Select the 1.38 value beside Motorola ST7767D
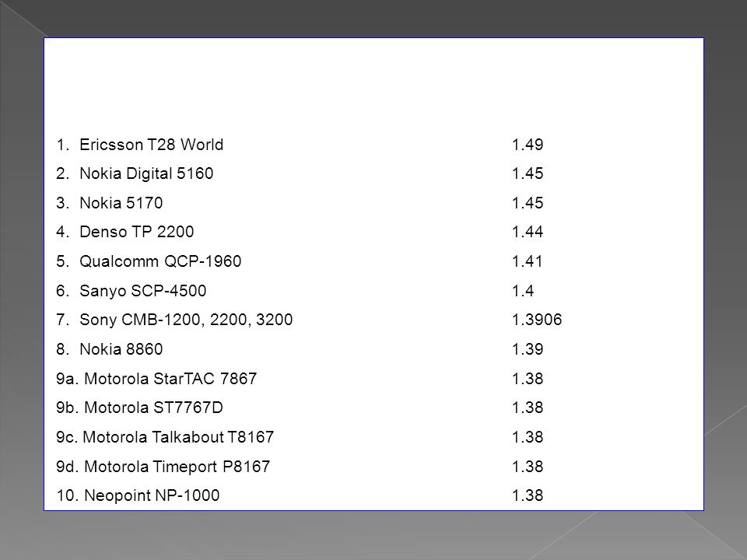This screenshot has width=747, height=560. point(528,408)
